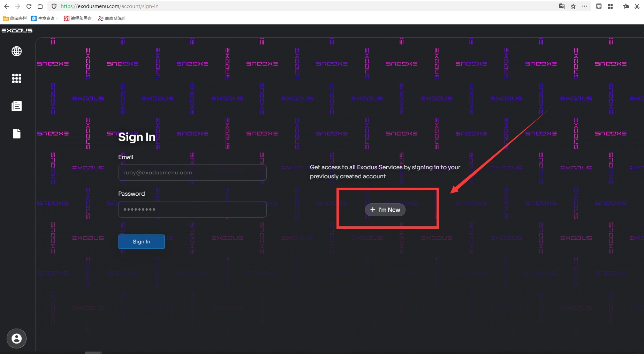This screenshot has height=354, width=644.
Task: Click the globe icon in the sidebar
Action: click(x=16, y=51)
